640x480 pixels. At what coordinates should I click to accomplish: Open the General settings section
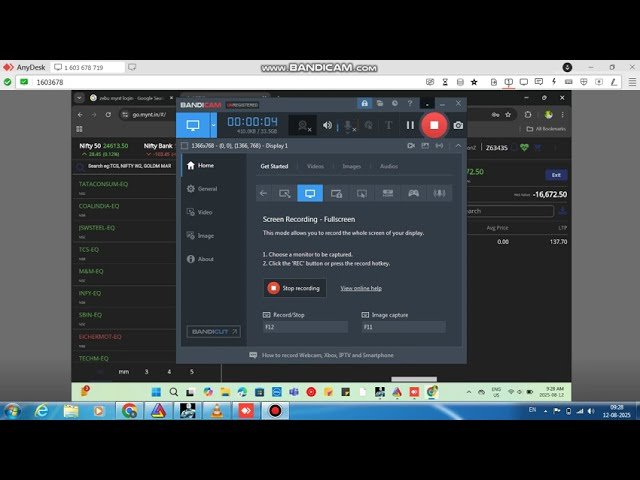tap(202, 189)
